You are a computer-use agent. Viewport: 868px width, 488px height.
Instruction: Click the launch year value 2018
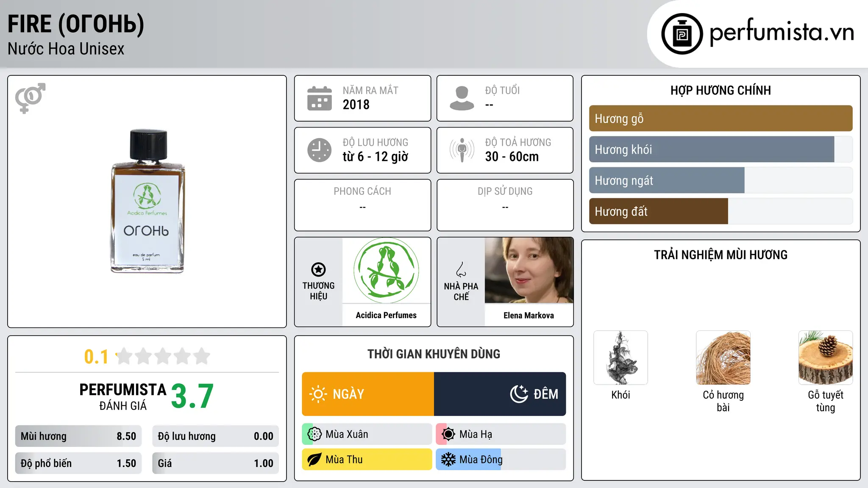356,105
